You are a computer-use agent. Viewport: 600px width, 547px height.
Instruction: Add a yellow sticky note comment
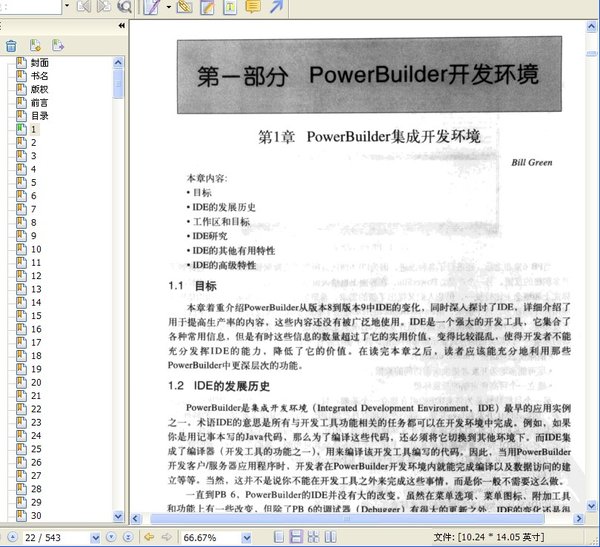(x=253, y=6)
